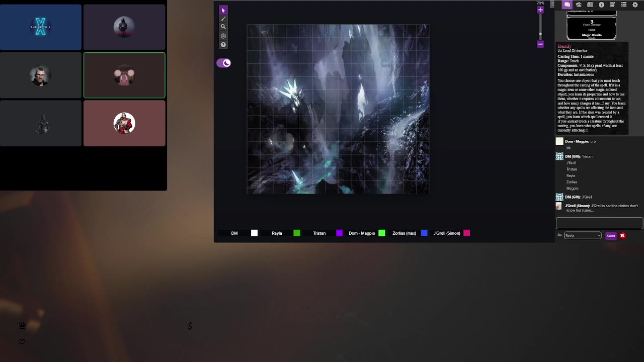The width and height of the screenshot is (644, 362).
Task: Click the white DM color swatch
Action: point(254,233)
